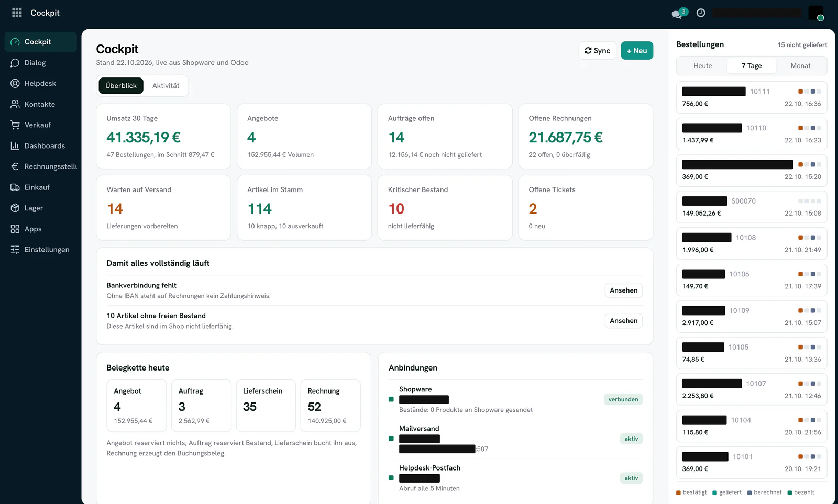Viewport: 838px width, 504px height.
Task: Switch to the Aktivität tab
Action: 166,86
